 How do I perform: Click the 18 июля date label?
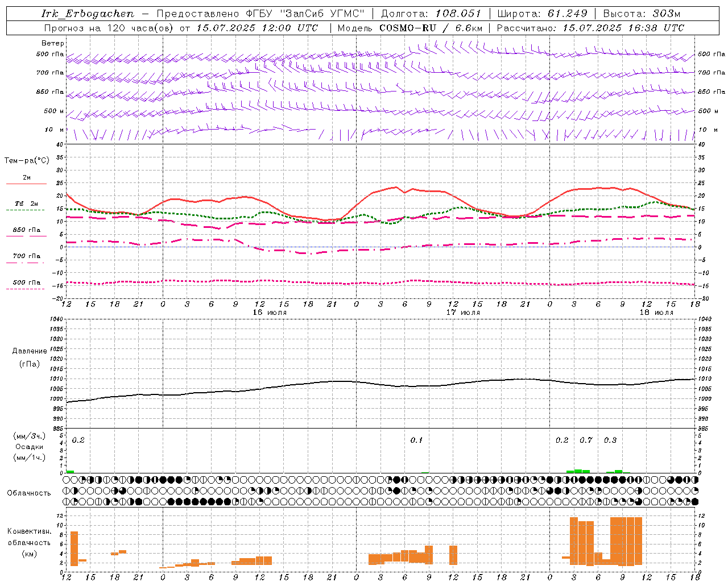656,313
